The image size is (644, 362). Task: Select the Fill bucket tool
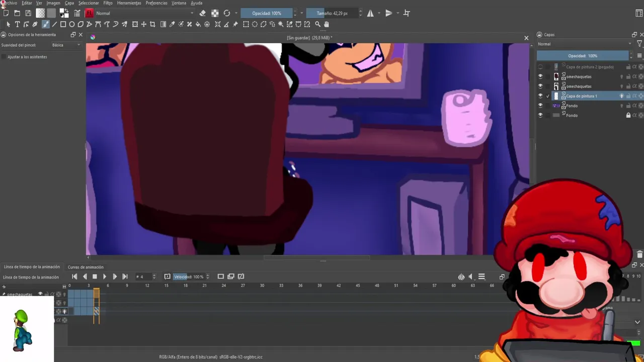click(x=198, y=24)
